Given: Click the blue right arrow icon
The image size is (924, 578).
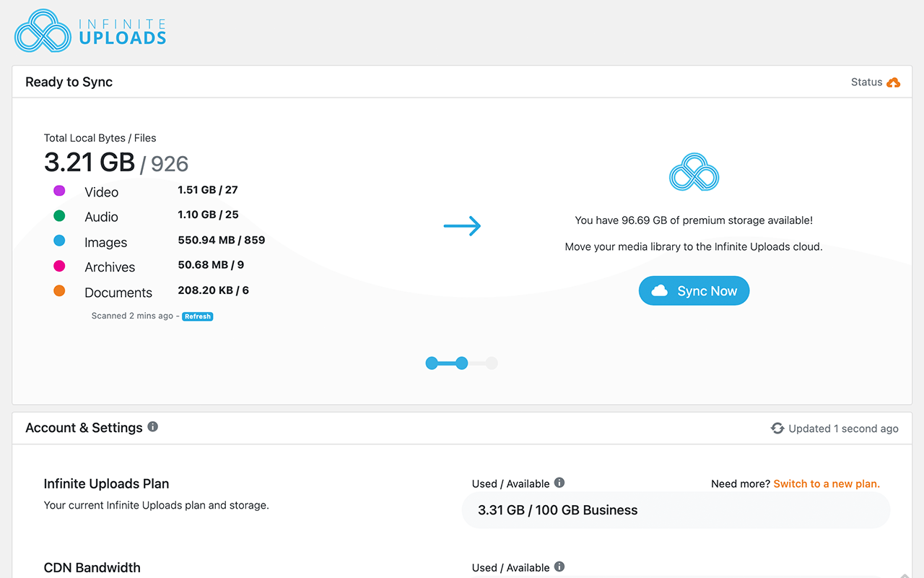Looking at the screenshot, I should click(x=462, y=226).
